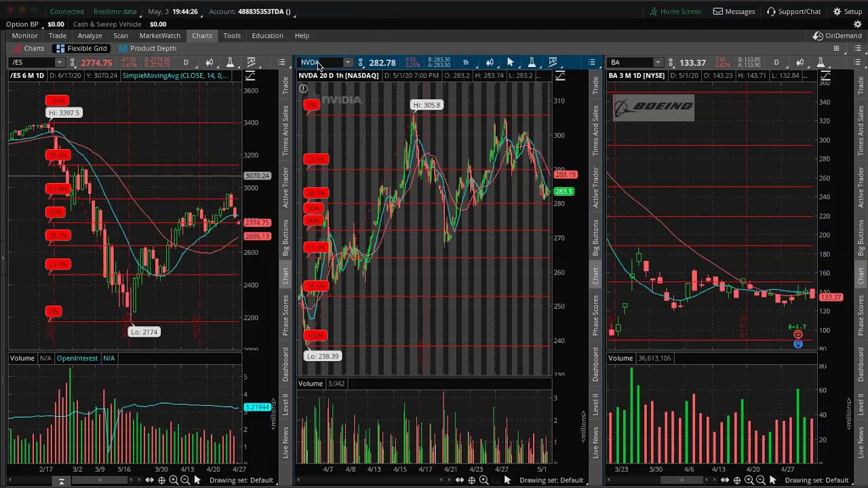Open D timeframe selector in BA chart
This screenshot has height=488, width=868.
point(776,62)
